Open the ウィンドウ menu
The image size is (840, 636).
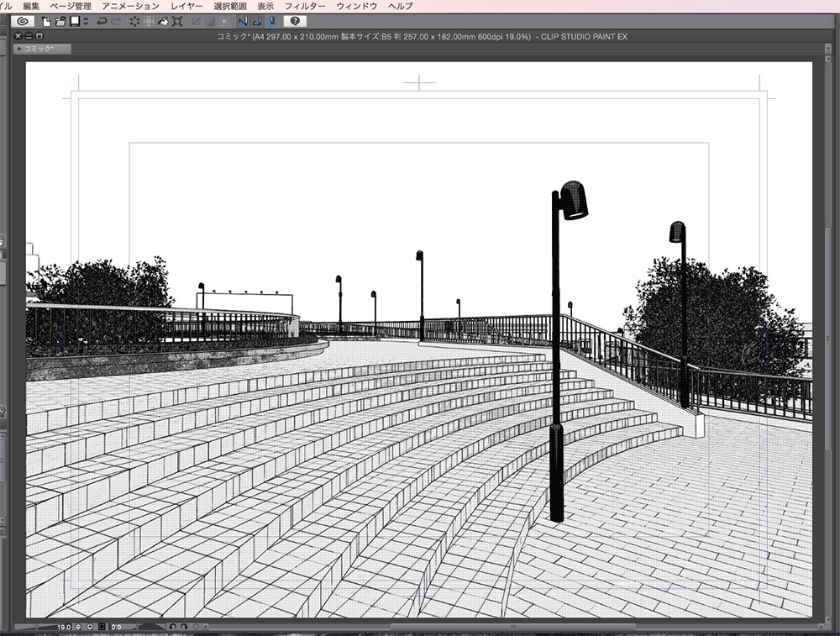coord(357,7)
